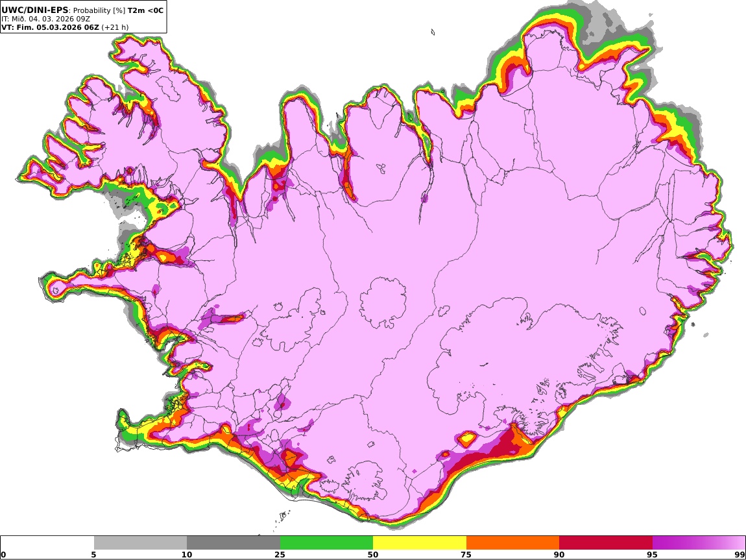
Task: Click the legend value '50'
Action: coord(373,555)
